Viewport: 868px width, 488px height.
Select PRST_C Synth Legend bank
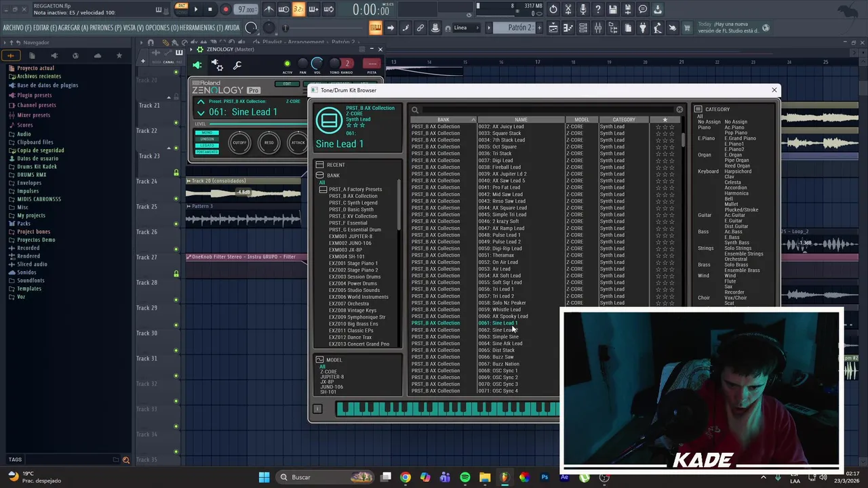click(x=353, y=203)
